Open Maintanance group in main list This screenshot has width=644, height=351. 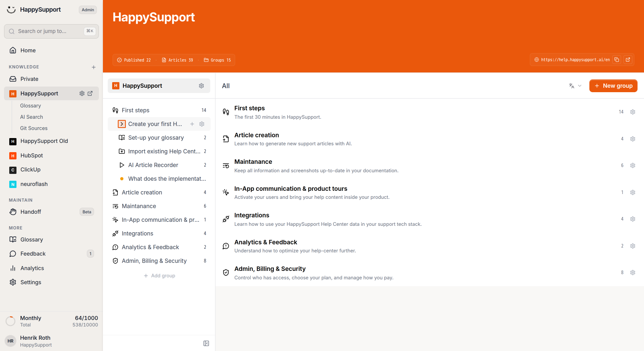tap(430, 165)
